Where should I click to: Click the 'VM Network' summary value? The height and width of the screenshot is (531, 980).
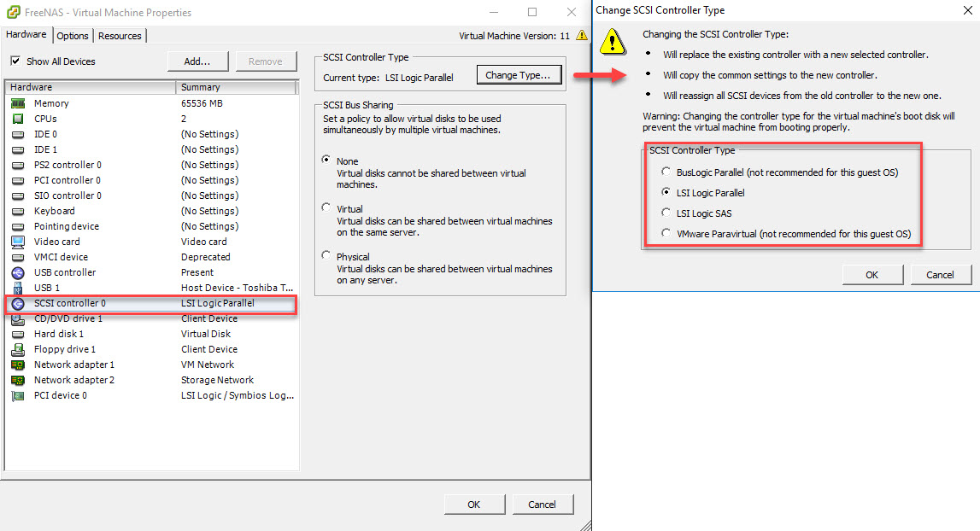(208, 365)
